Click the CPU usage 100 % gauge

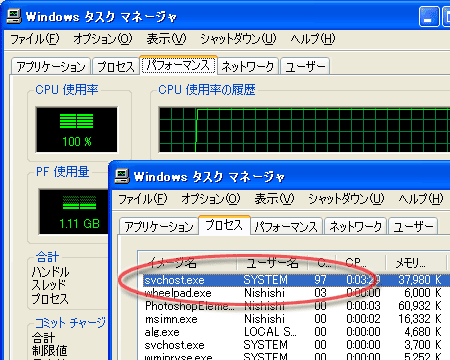click(x=77, y=130)
